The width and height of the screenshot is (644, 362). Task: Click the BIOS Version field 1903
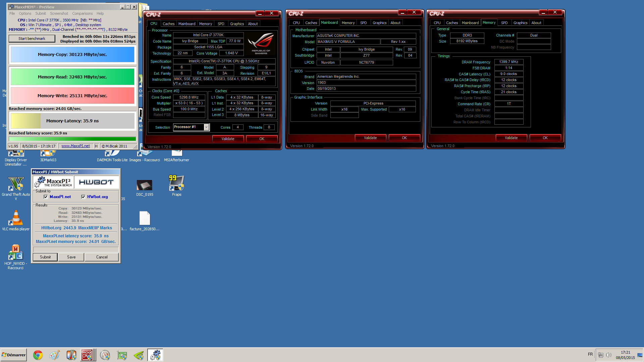click(x=366, y=82)
